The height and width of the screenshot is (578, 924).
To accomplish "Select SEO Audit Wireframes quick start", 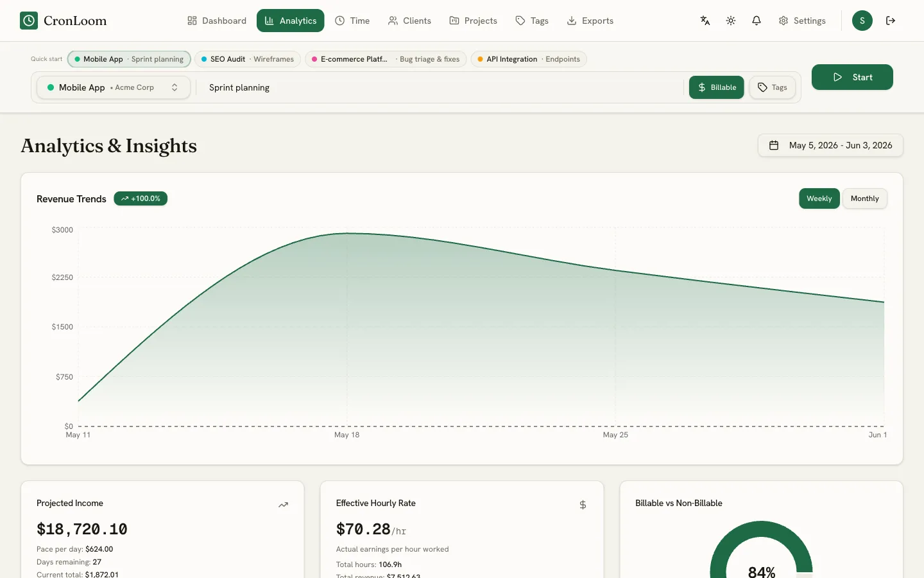I will (x=248, y=59).
